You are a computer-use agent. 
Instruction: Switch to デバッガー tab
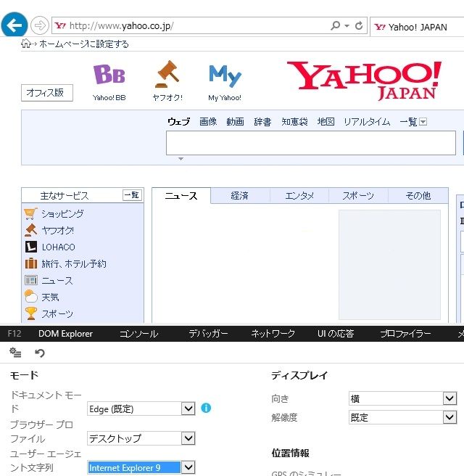[x=208, y=334]
